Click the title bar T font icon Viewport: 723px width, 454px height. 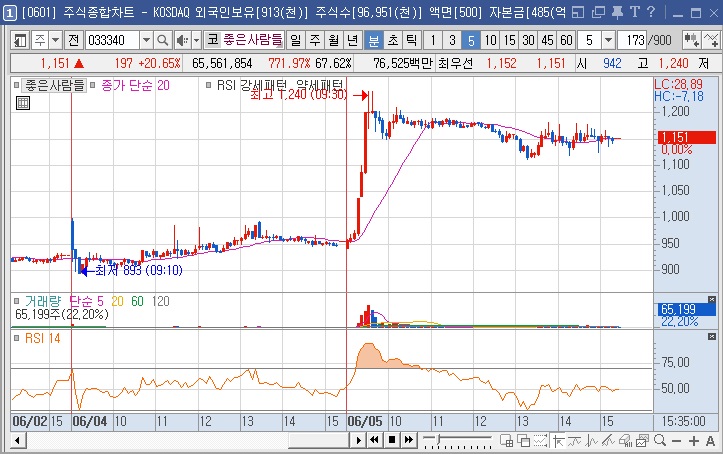(634, 12)
